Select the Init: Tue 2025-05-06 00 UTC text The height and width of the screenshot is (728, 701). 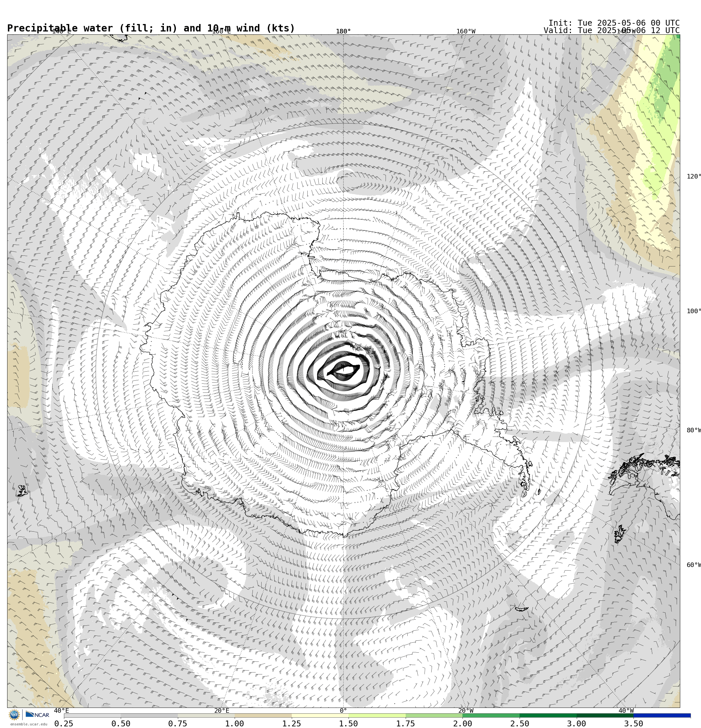[614, 23]
